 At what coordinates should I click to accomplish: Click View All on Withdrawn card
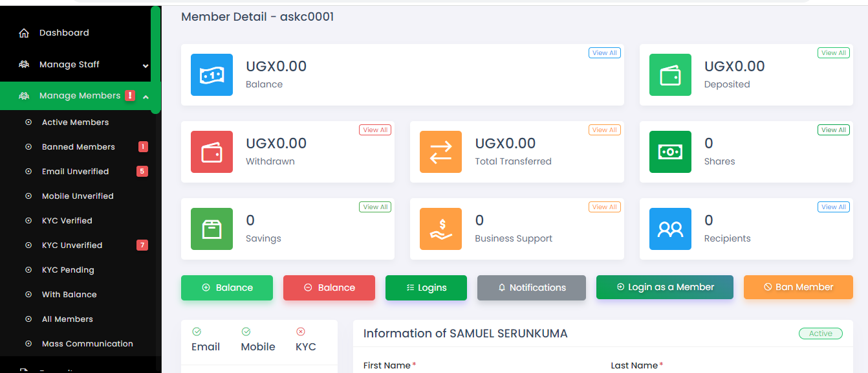375,130
